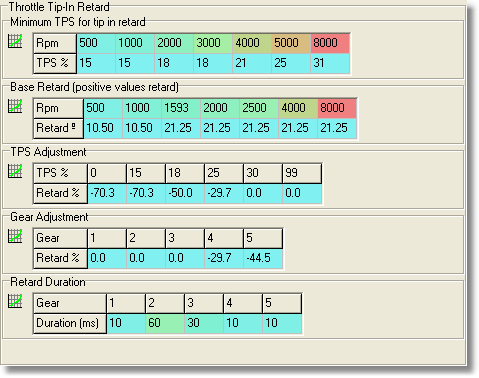Click the TPS % label in TPS Adjustment
Viewport: 479px width, 378px height.
tap(60, 173)
